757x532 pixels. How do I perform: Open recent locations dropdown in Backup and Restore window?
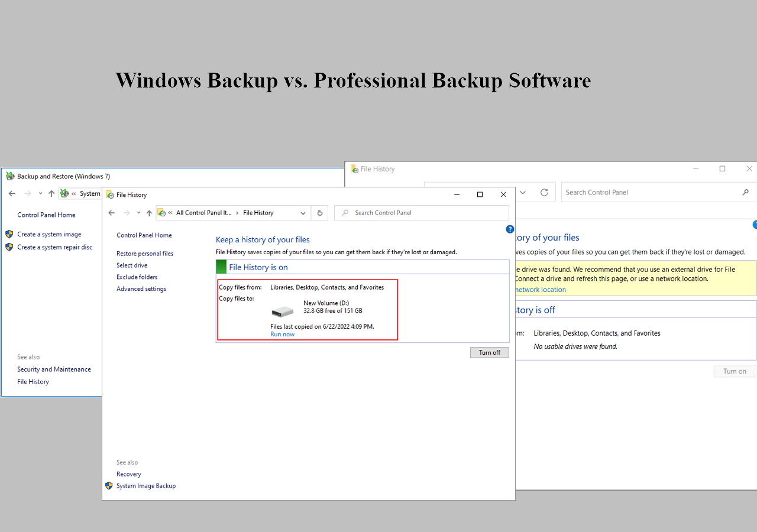40,193
